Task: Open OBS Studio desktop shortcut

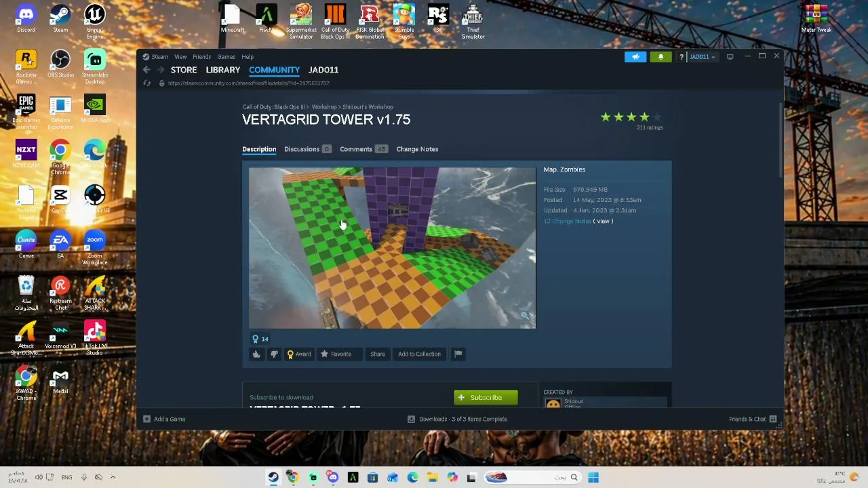Action: click(x=60, y=64)
